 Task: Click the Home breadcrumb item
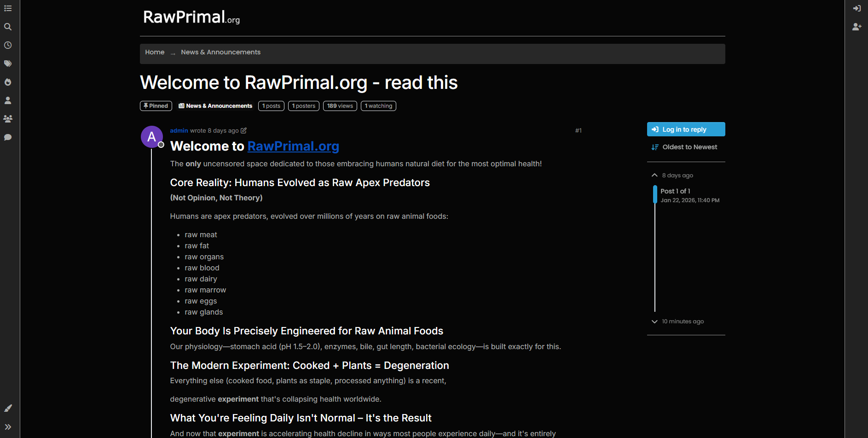[x=155, y=53]
